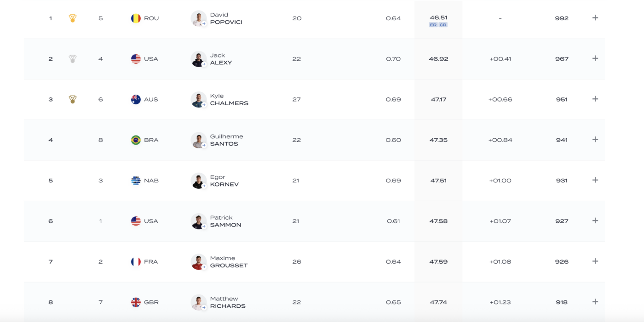644x322 pixels.
Task: Click the NAB neutral athlete flag icon
Action: [136, 181]
